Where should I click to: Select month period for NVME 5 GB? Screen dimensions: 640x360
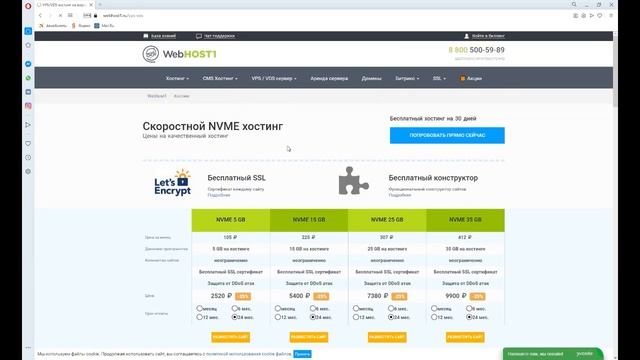[x=200, y=308]
